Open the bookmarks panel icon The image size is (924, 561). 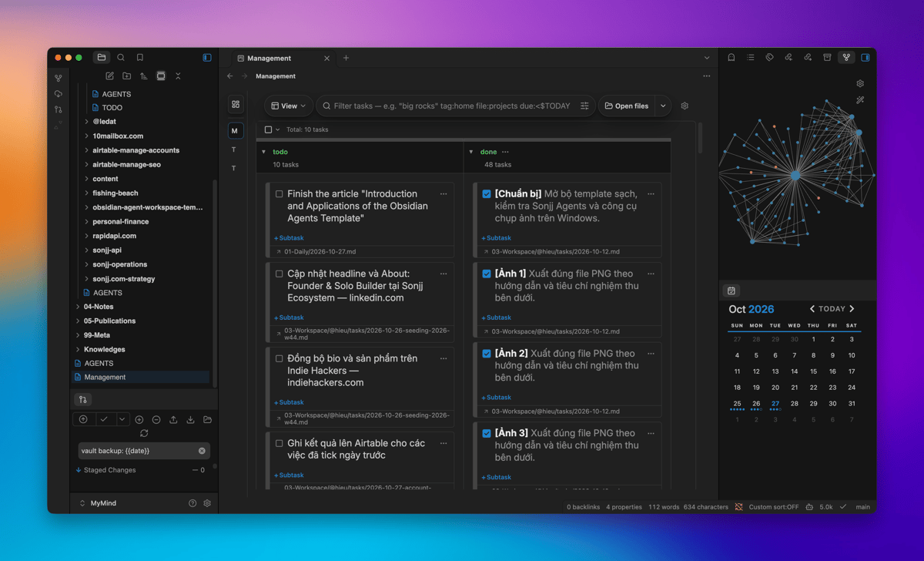[140, 58]
